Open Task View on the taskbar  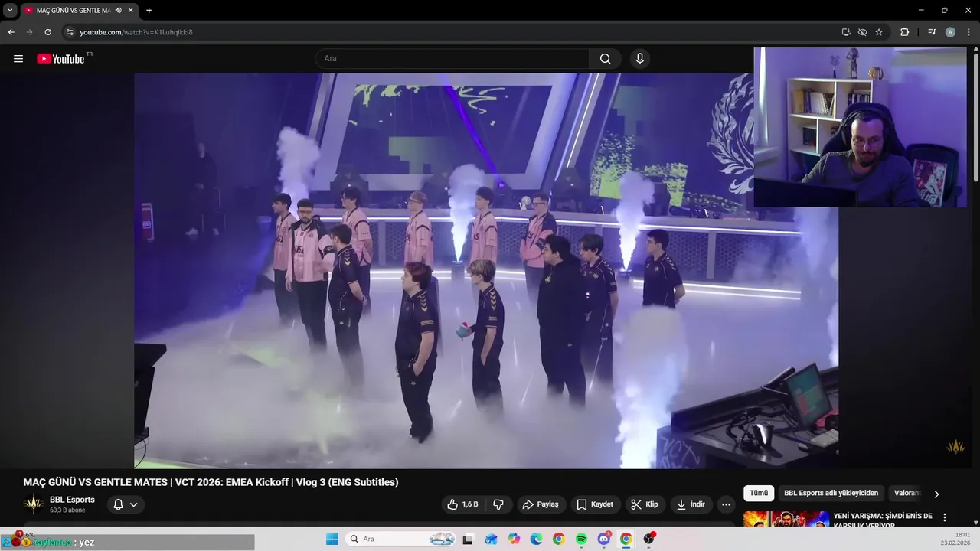point(468,539)
